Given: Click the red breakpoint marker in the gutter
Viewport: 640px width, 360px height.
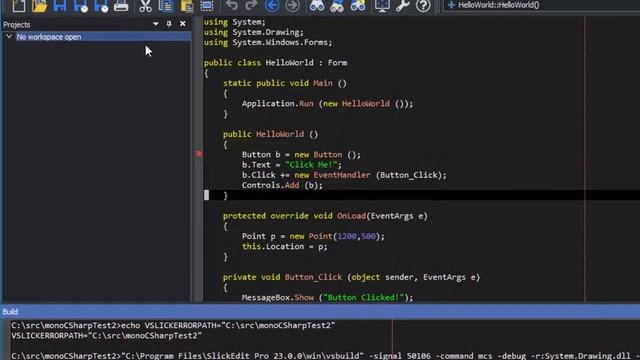Looking at the screenshot, I should (199, 154).
